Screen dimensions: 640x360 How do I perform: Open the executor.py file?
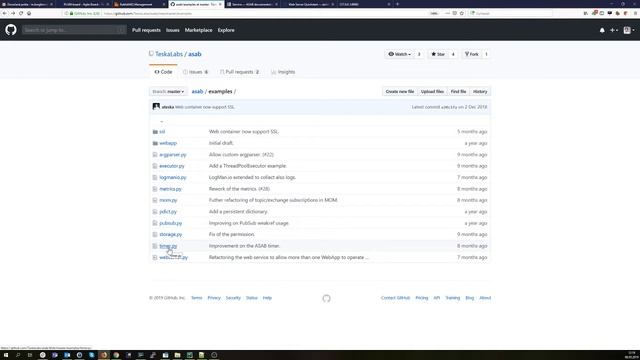click(172, 166)
